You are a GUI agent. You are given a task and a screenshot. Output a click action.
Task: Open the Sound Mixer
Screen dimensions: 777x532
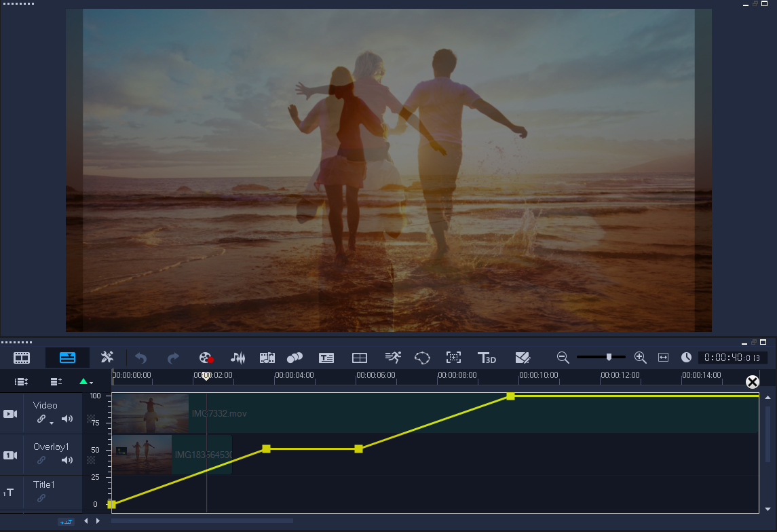pos(238,358)
